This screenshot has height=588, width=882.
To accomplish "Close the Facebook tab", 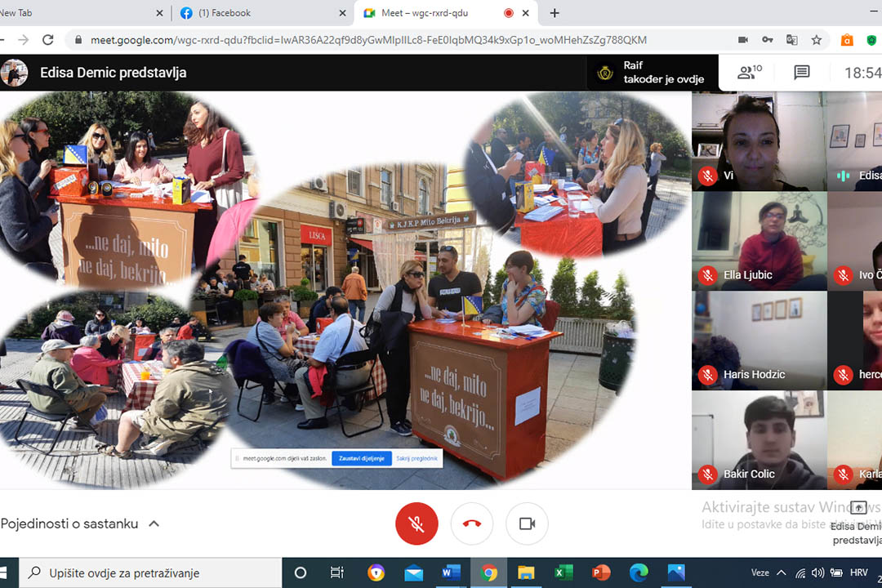I will [x=342, y=13].
